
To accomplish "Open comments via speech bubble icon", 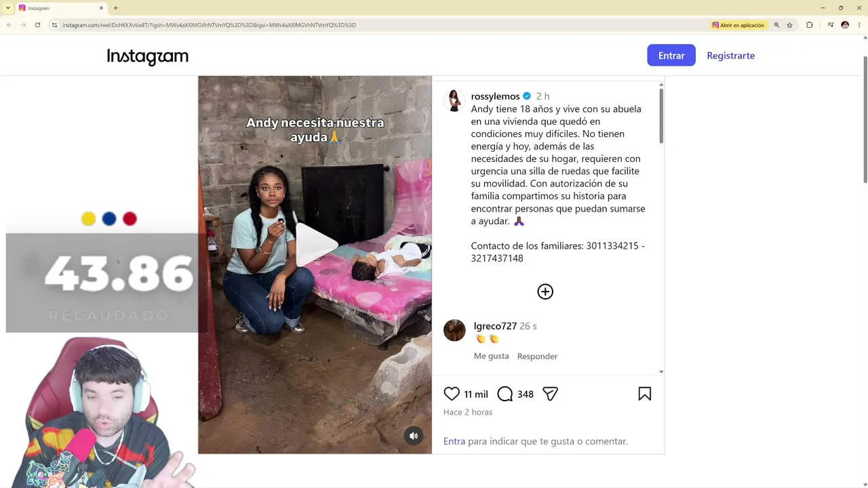I will tap(505, 394).
